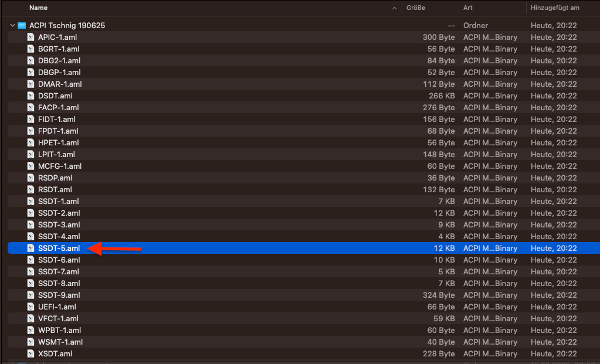Screen dimensions: 600x364
Task: Click the 300 Byte size of APIC-1.aml
Action: point(439,37)
